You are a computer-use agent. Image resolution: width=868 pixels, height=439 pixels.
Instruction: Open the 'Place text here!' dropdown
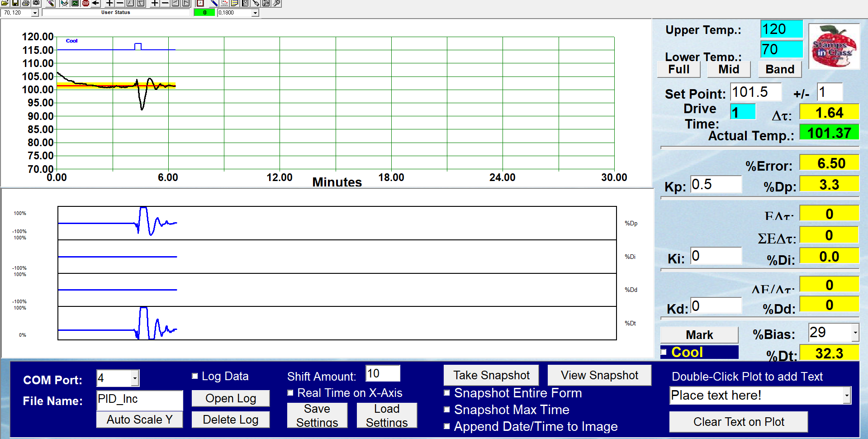pyautogui.click(x=846, y=395)
